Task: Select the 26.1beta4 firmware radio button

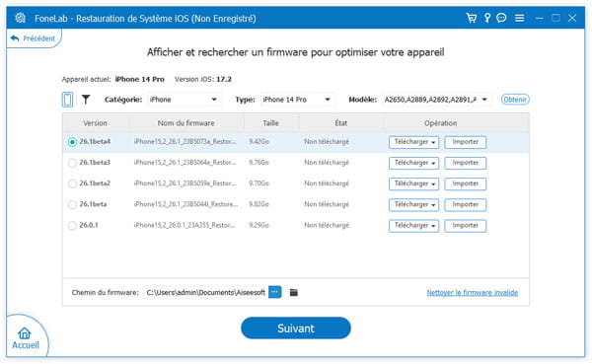Action: click(72, 142)
